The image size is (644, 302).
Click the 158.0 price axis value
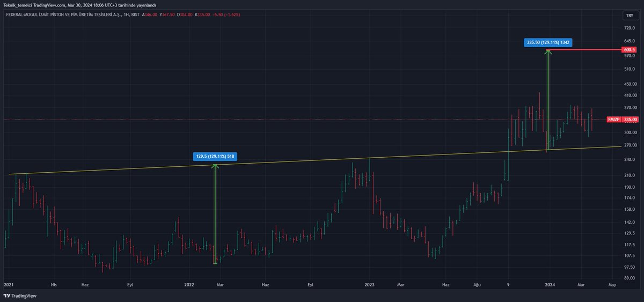click(630, 210)
